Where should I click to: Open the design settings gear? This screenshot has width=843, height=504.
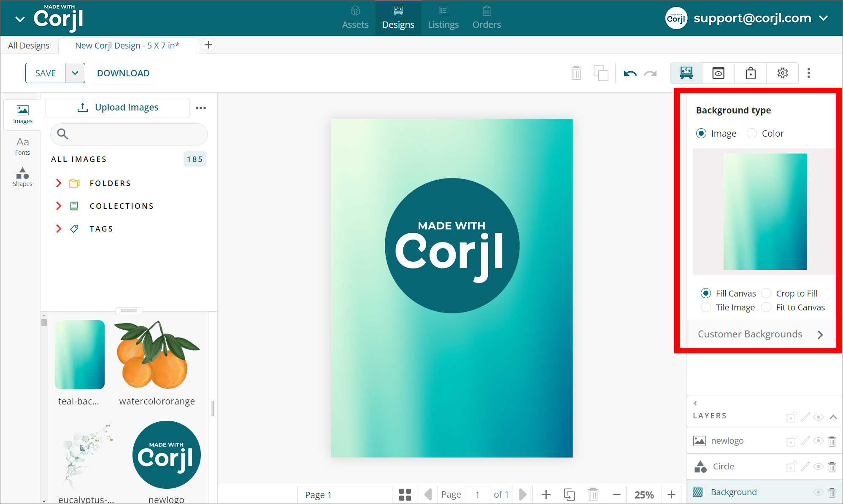pos(783,73)
